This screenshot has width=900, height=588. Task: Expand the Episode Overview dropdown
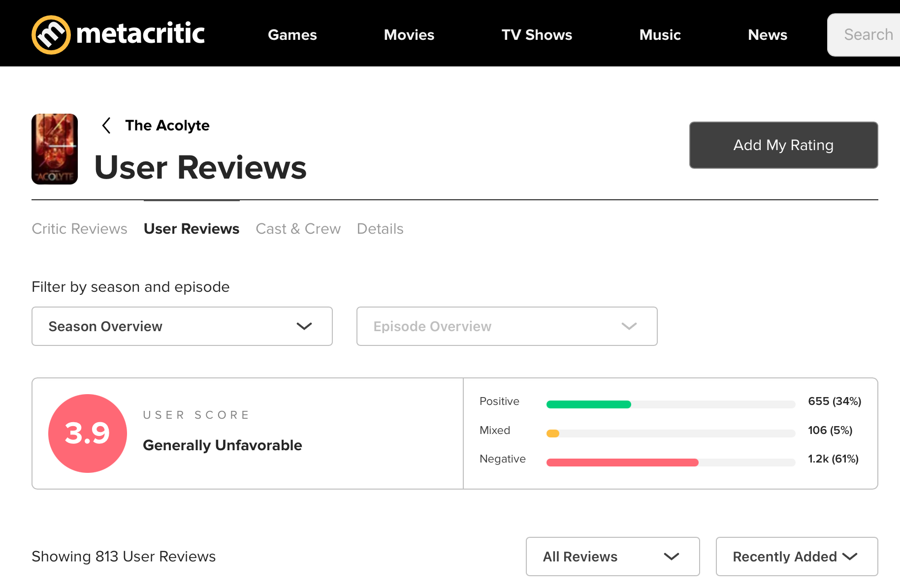[x=507, y=326]
